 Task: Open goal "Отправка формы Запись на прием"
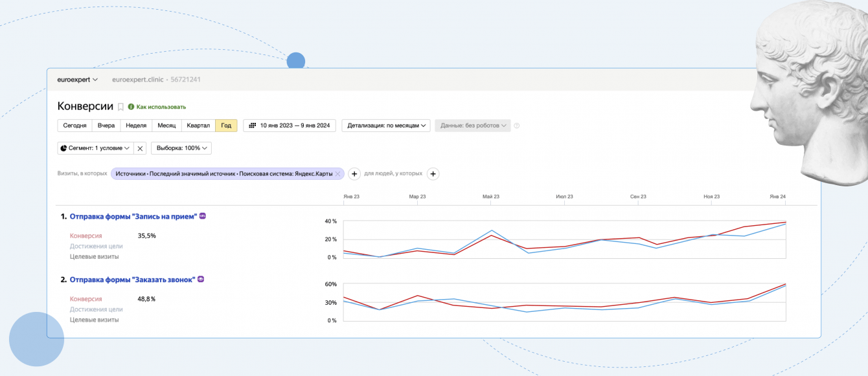point(132,217)
